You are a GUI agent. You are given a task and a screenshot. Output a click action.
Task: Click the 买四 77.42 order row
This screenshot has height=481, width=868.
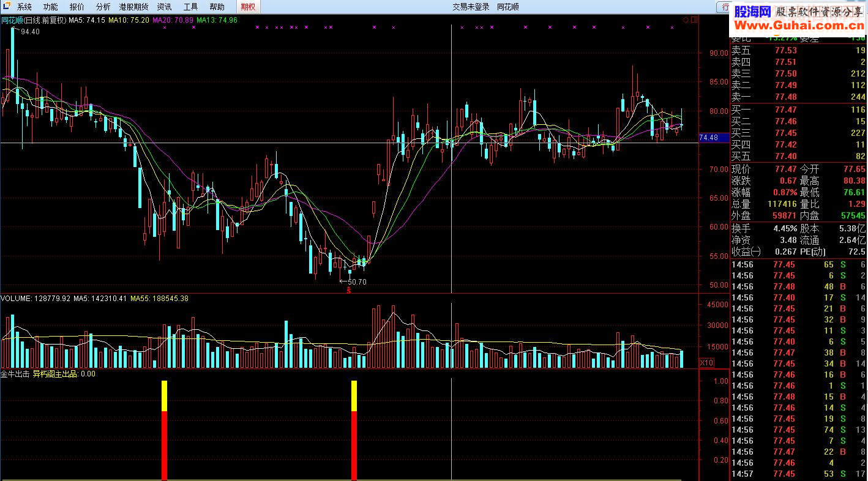[798, 144]
